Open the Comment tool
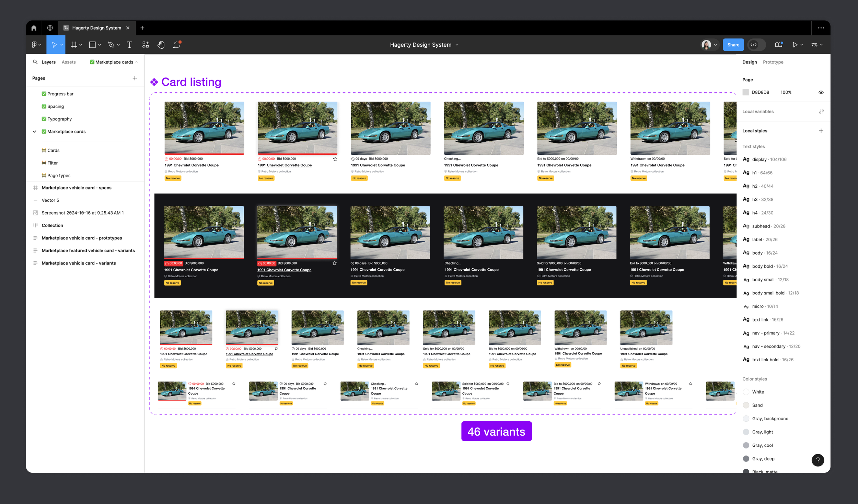Image resolution: width=858 pixels, height=504 pixels. point(177,45)
